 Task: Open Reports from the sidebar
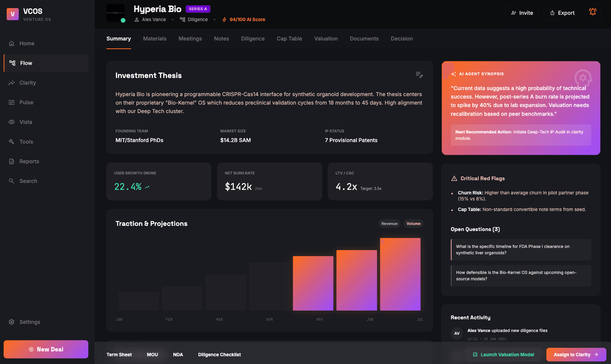(x=28, y=161)
